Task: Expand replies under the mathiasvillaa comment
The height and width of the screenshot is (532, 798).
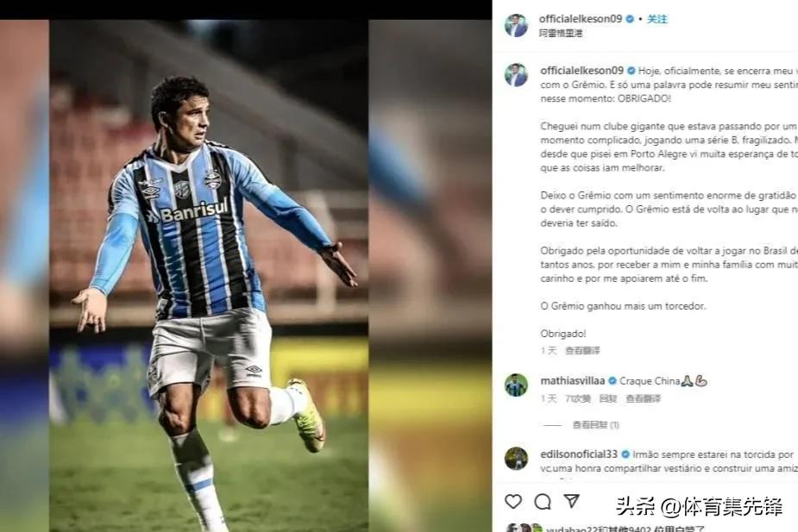Action: tap(595, 425)
